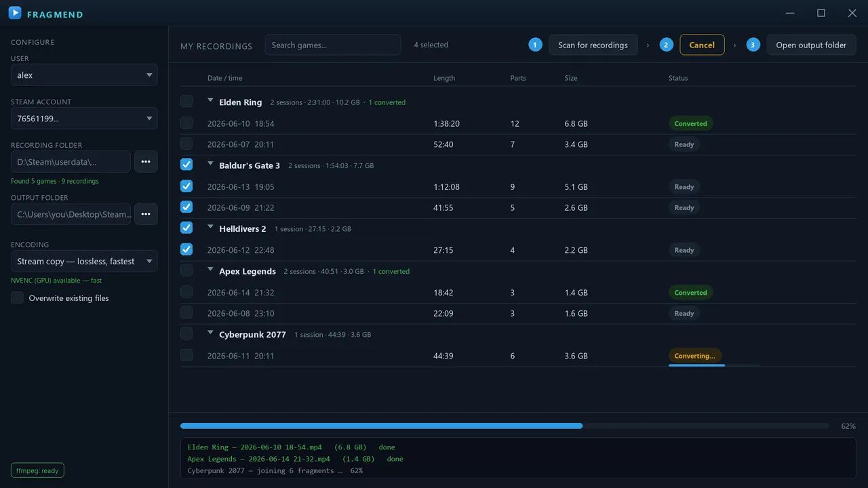Cancel the current conversion

702,45
